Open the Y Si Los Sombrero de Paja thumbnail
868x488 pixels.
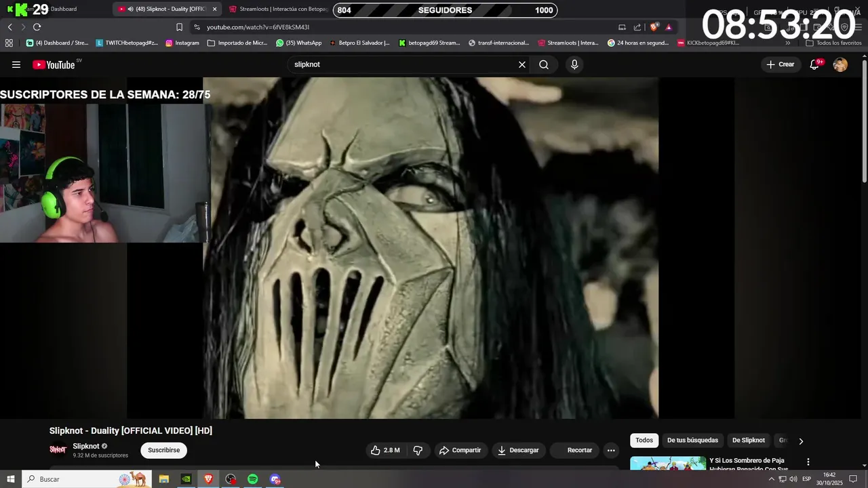668,464
